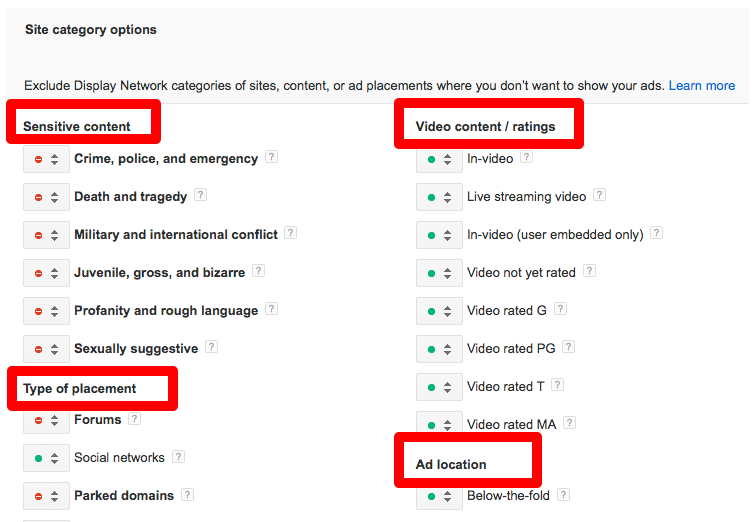The image size is (755, 522).
Task: Open status dropdown for Video not yet rated
Action: pos(439,273)
